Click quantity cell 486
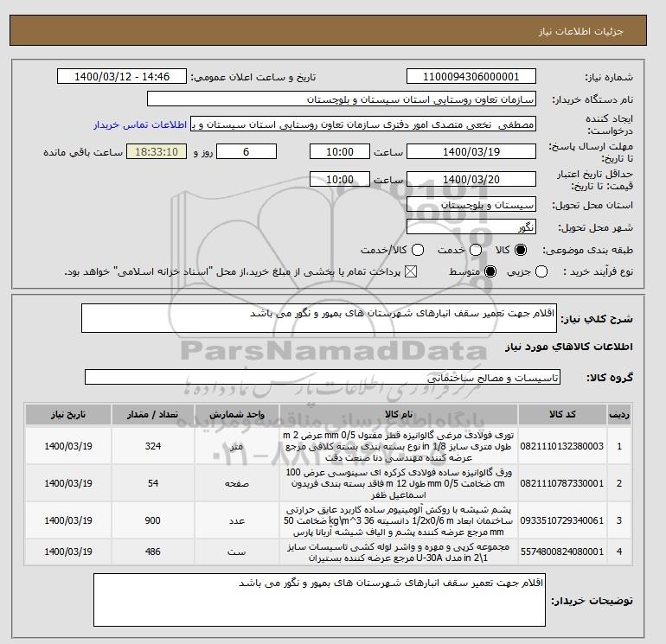The image size is (666, 644). (153, 552)
